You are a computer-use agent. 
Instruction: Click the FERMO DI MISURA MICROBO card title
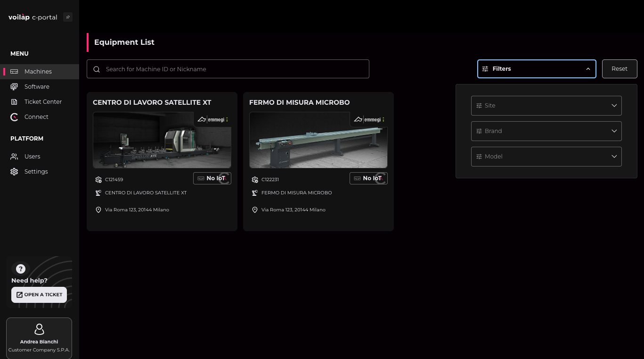click(x=300, y=102)
